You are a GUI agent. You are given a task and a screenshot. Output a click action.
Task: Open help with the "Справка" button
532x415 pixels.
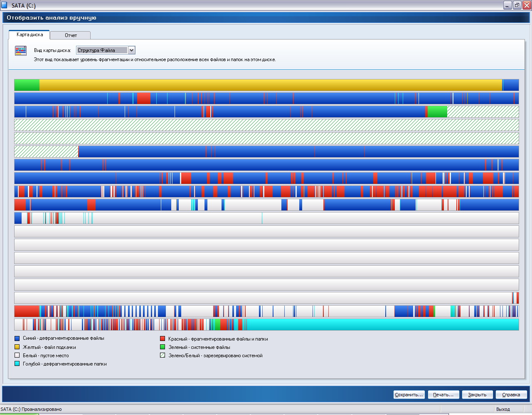click(x=511, y=395)
